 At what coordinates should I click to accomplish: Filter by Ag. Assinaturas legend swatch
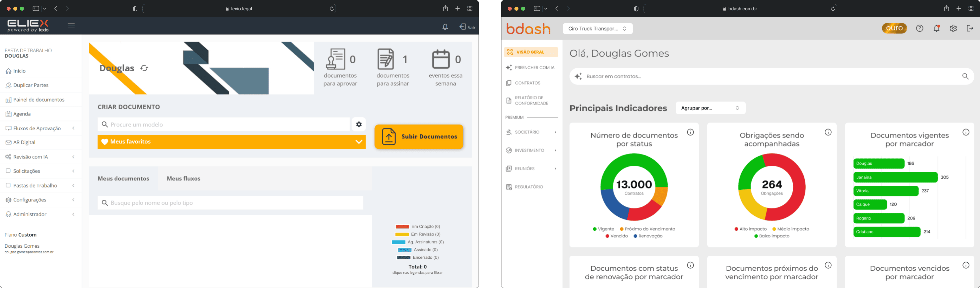pos(399,242)
